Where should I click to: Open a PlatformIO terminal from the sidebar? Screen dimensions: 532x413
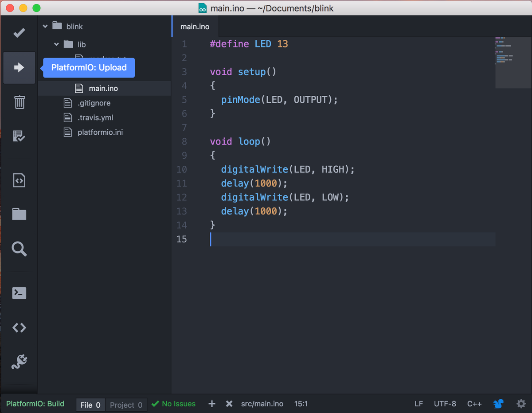coord(19,293)
